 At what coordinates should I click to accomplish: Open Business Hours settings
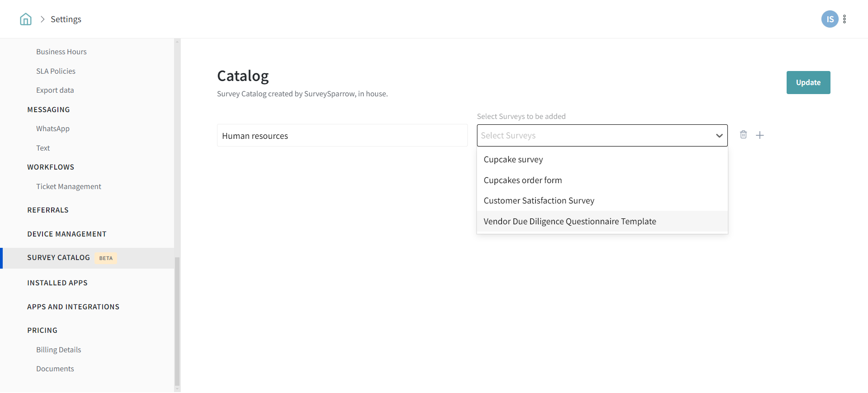pyautogui.click(x=61, y=52)
